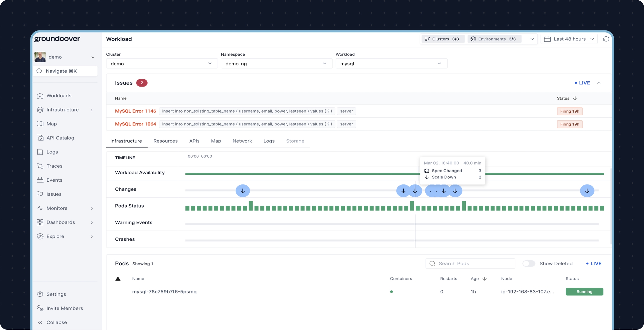
Task: Click the refresh icon next to time range
Action: click(606, 39)
